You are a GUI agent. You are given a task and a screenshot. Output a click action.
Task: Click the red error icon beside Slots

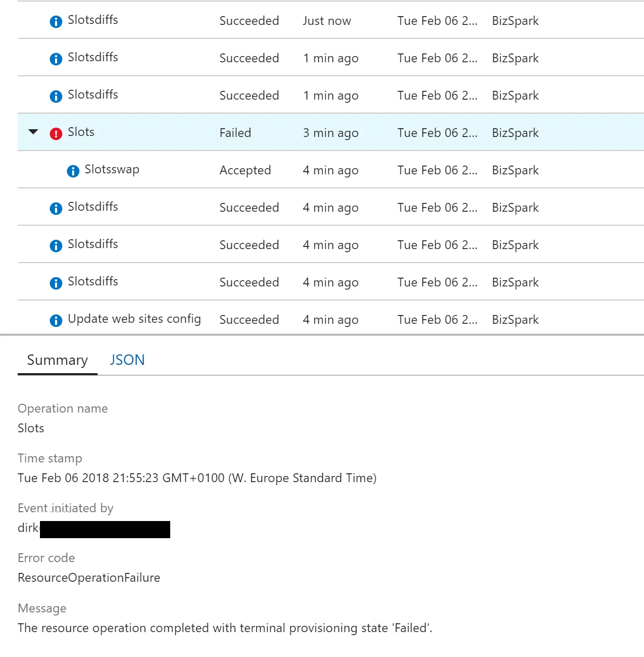click(x=56, y=133)
